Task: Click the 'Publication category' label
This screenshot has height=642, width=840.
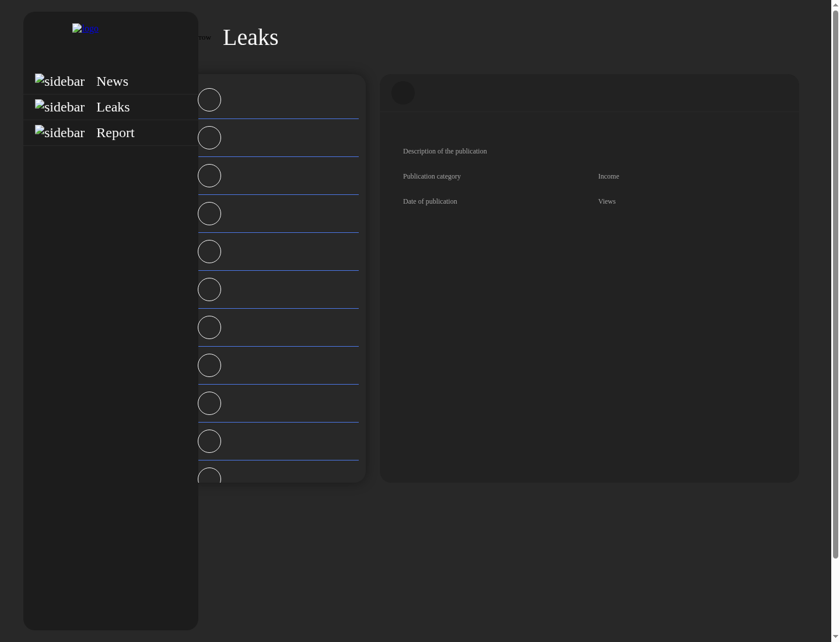Action: point(432,176)
